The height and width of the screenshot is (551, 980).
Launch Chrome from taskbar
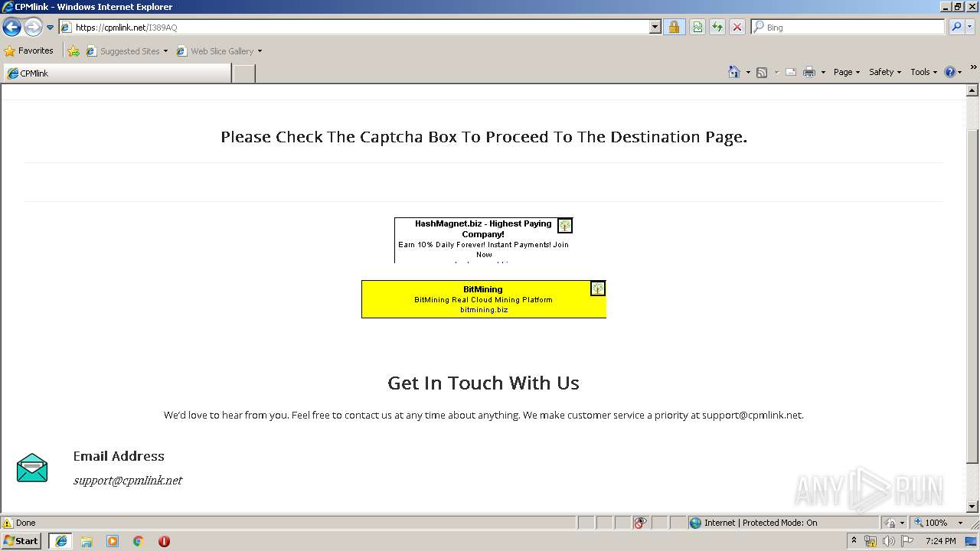coord(139,541)
